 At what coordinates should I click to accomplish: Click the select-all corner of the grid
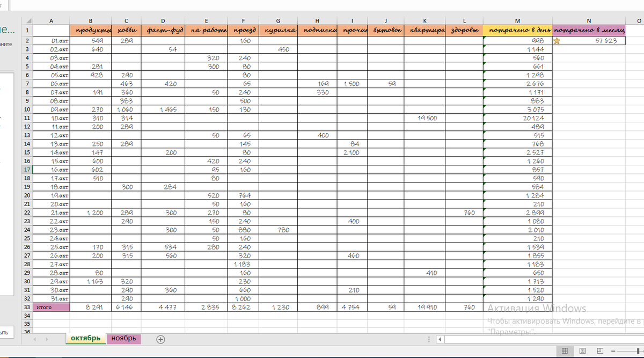tap(27, 20)
